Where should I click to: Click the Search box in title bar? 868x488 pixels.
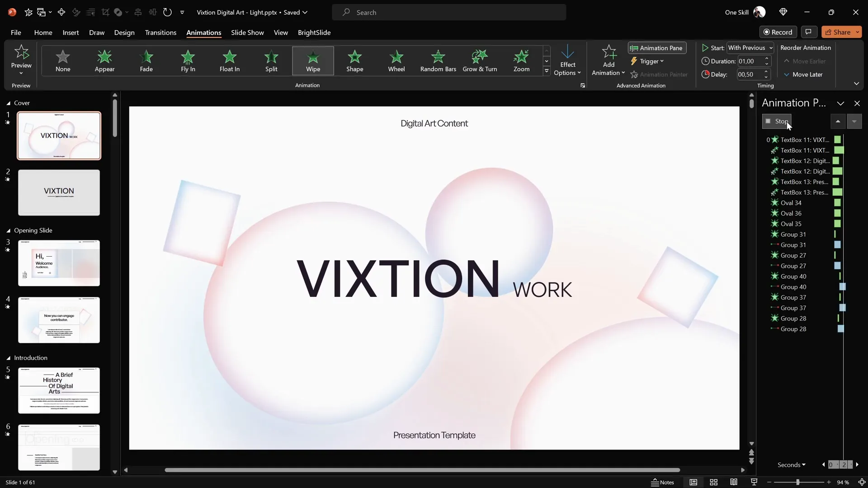tap(449, 12)
